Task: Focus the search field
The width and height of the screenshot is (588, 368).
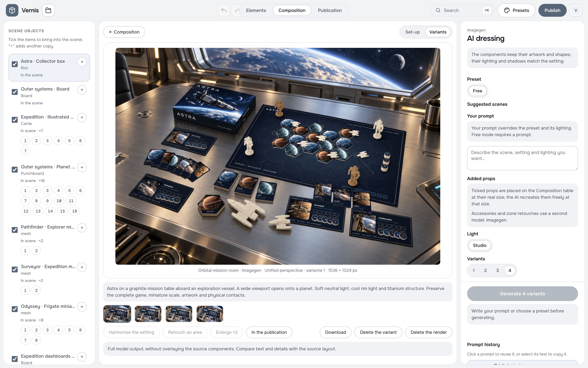Action: (x=462, y=10)
